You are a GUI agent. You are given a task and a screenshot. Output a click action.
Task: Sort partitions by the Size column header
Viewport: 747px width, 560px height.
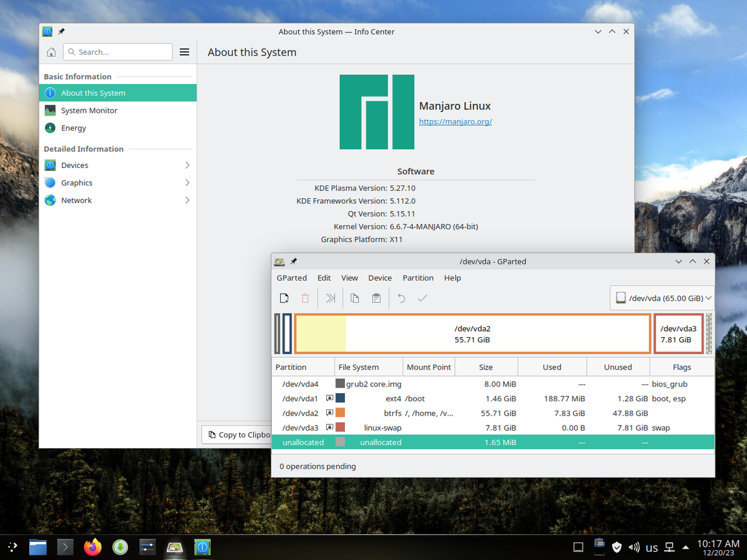click(x=486, y=367)
